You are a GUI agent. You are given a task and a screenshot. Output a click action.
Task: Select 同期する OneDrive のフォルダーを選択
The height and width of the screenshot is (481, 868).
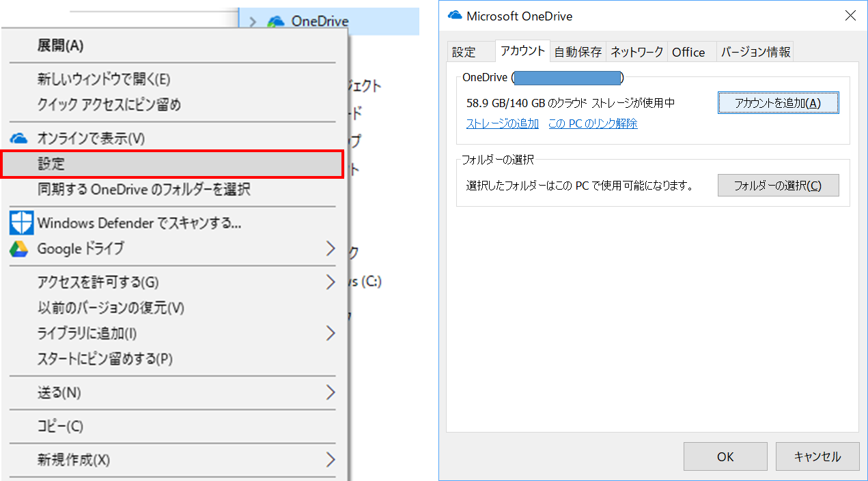pyautogui.click(x=171, y=190)
